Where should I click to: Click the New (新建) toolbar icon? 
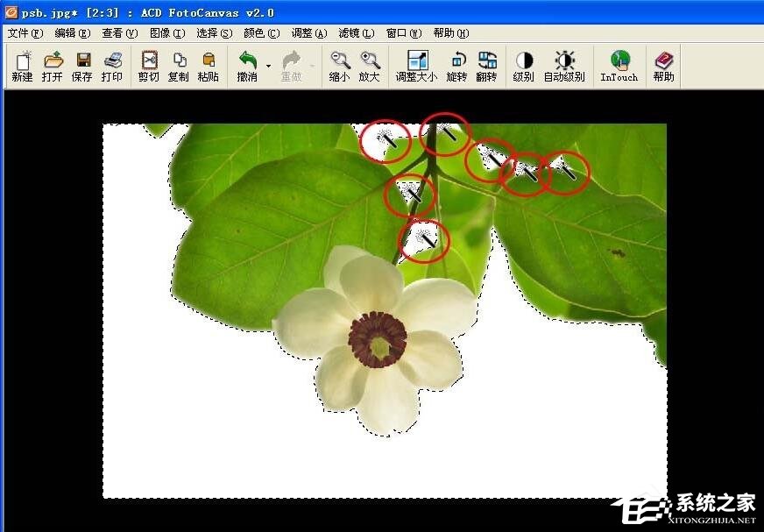(23, 67)
